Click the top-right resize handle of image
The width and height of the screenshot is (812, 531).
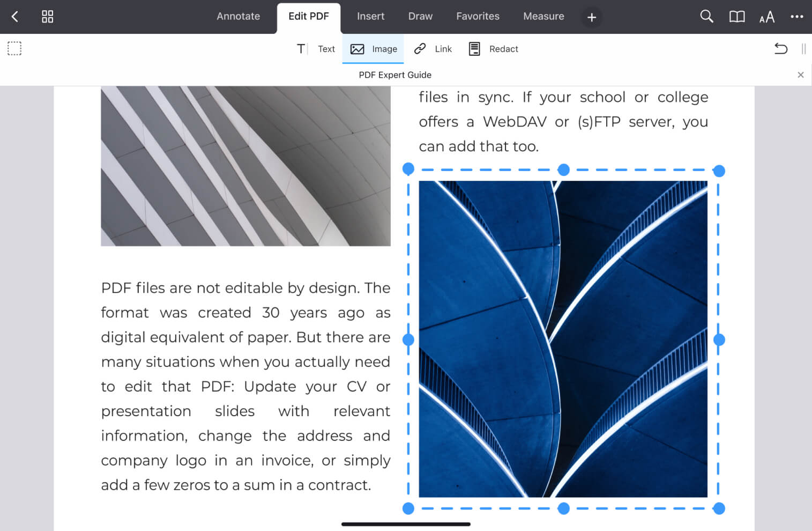[719, 171]
